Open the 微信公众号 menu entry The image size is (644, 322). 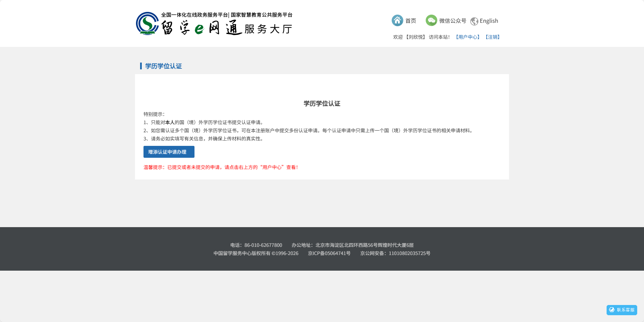point(452,21)
